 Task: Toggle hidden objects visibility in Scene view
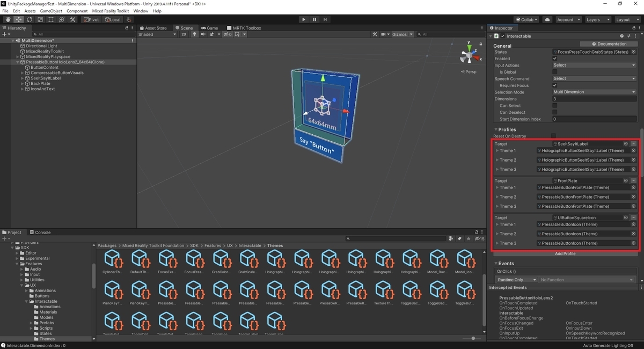pos(228,34)
